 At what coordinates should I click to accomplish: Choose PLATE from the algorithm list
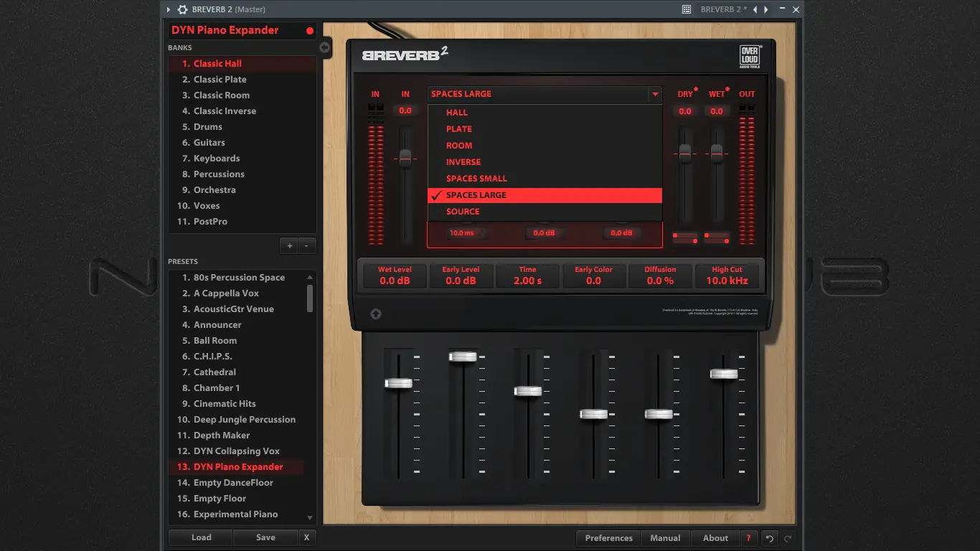click(x=545, y=129)
